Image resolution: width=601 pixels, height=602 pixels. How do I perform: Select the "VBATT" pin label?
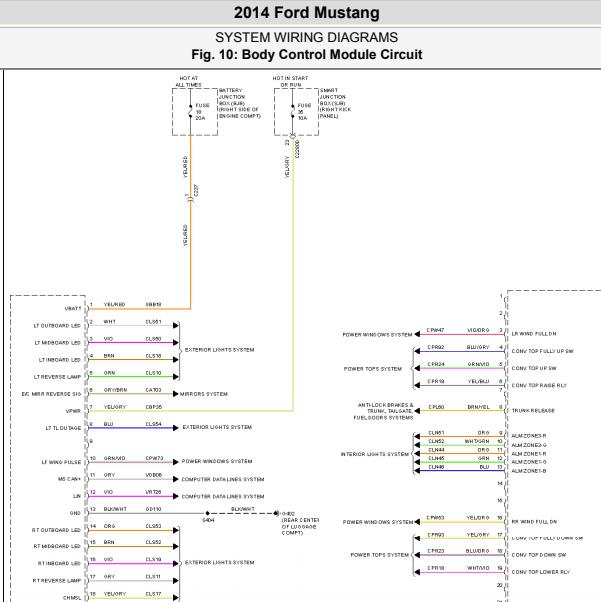[73, 309]
